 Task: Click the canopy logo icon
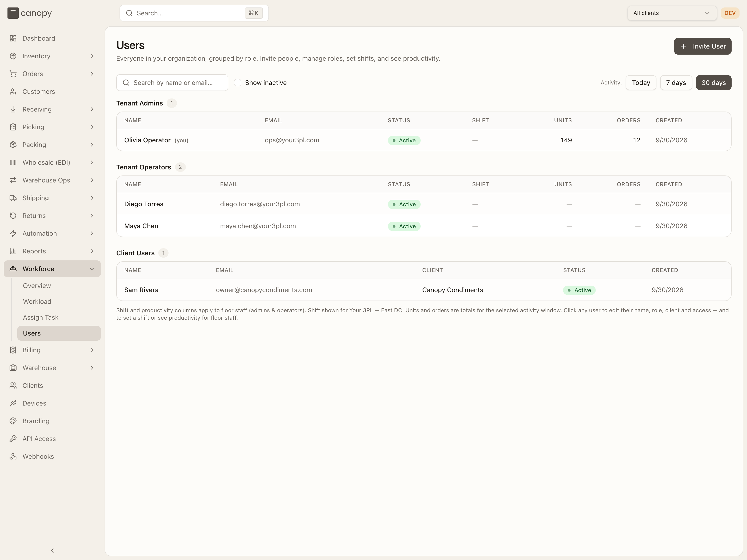coord(13,13)
